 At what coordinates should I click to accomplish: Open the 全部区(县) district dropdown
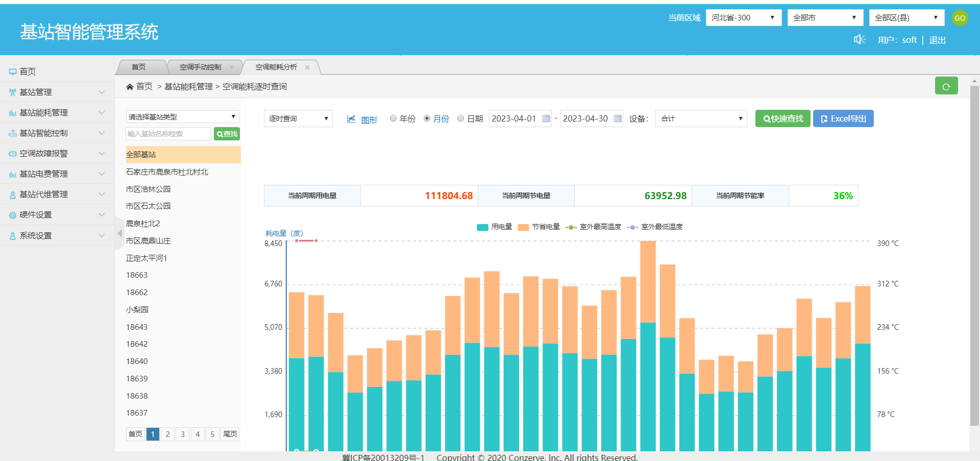coord(907,18)
